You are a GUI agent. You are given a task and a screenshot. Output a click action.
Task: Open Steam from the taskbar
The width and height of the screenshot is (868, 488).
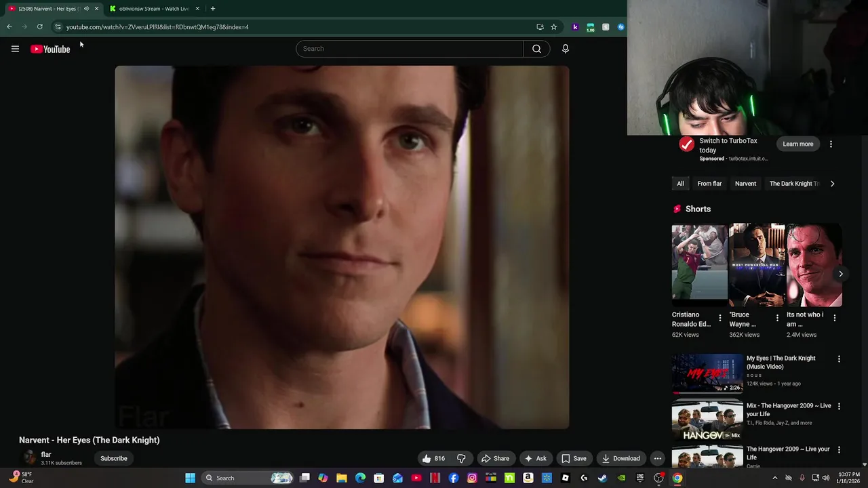[x=602, y=478]
